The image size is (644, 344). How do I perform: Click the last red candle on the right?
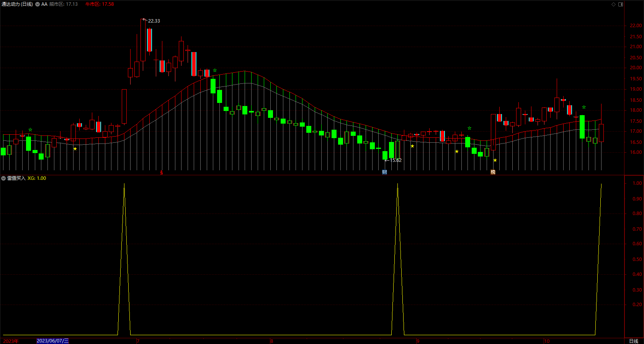(601, 133)
